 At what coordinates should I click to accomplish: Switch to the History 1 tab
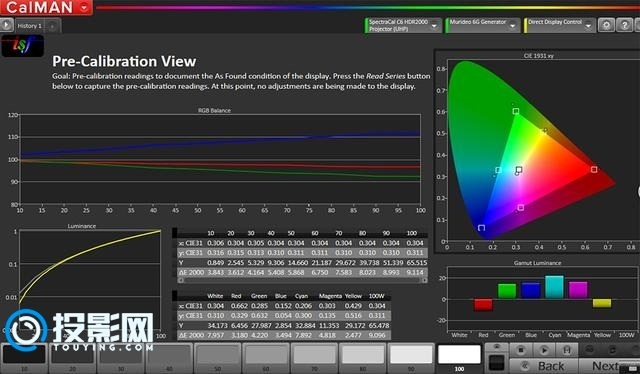(29, 26)
